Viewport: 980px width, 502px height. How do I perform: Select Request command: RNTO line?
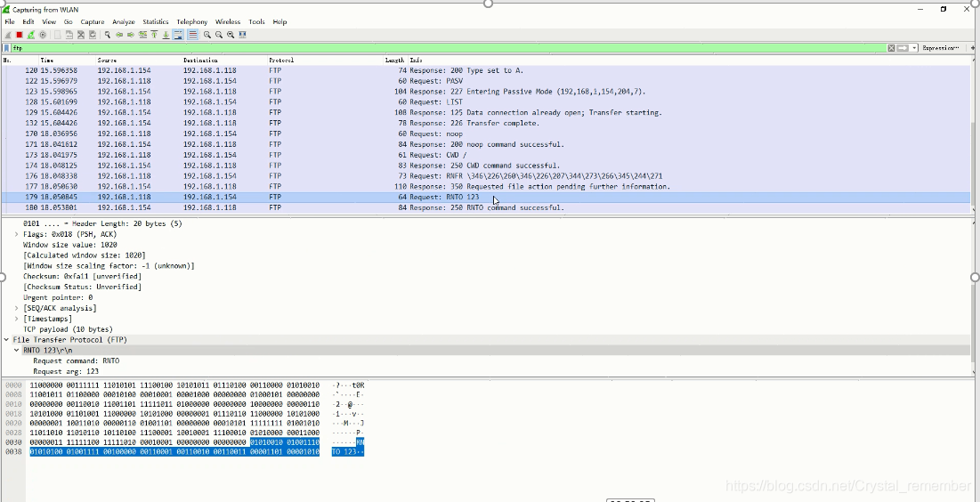pos(77,361)
